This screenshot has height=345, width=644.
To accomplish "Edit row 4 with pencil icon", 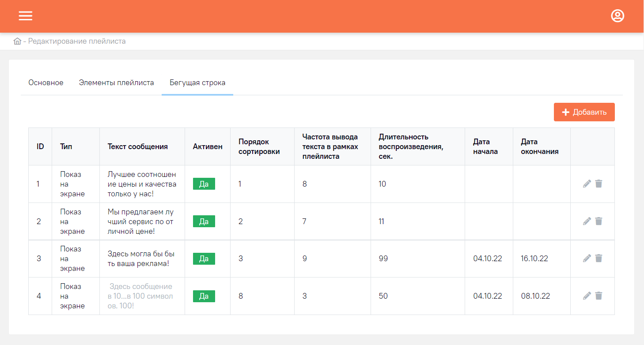I will [587, 296].
